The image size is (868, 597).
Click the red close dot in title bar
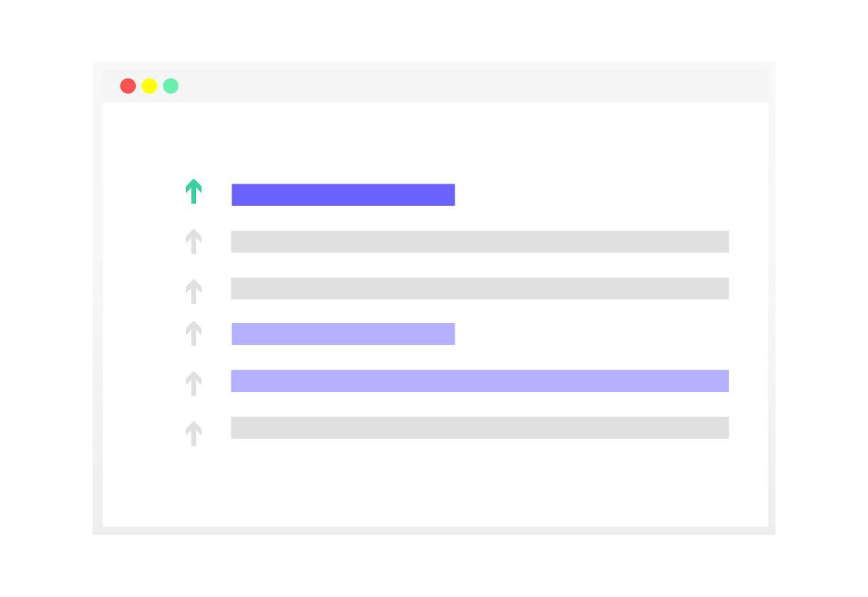pos(128,86)
